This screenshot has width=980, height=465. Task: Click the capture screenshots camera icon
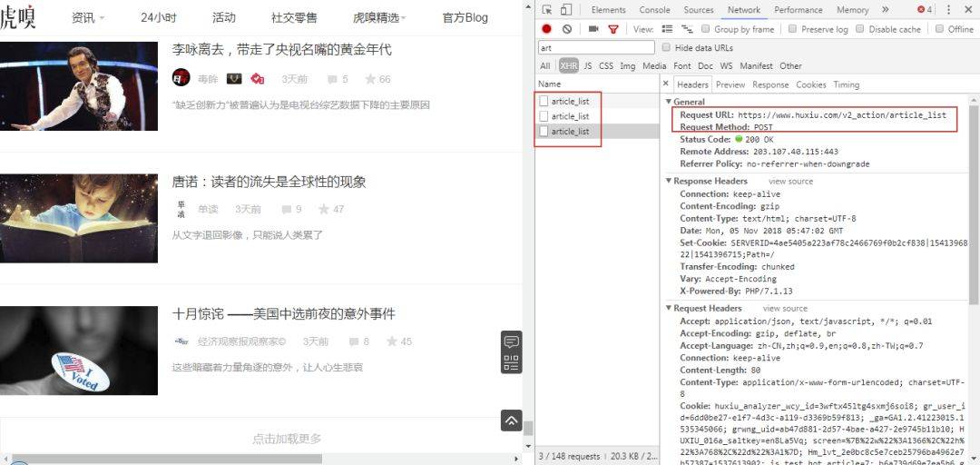tap(593, 29)
